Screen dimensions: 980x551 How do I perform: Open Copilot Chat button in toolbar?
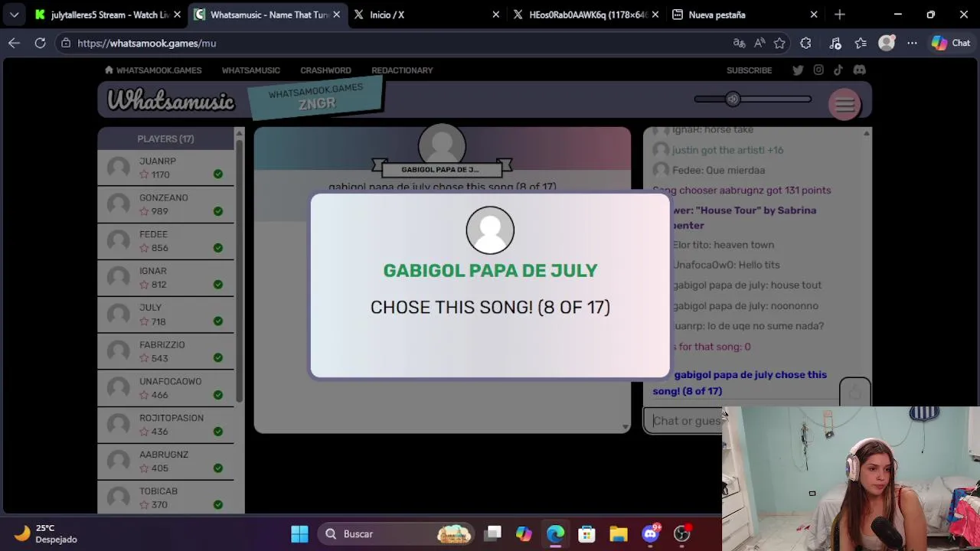click(x=951, y=44)
